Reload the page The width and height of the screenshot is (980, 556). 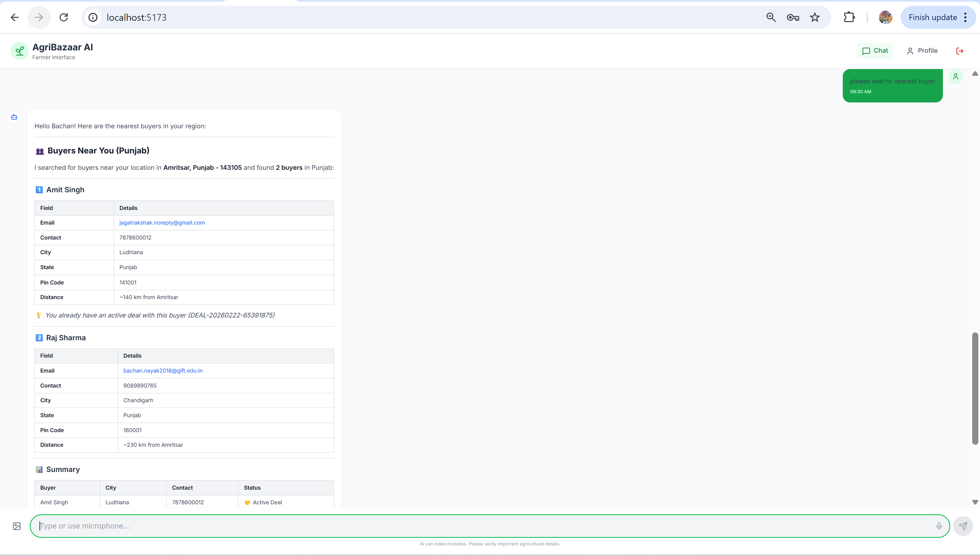click(64, 17)
